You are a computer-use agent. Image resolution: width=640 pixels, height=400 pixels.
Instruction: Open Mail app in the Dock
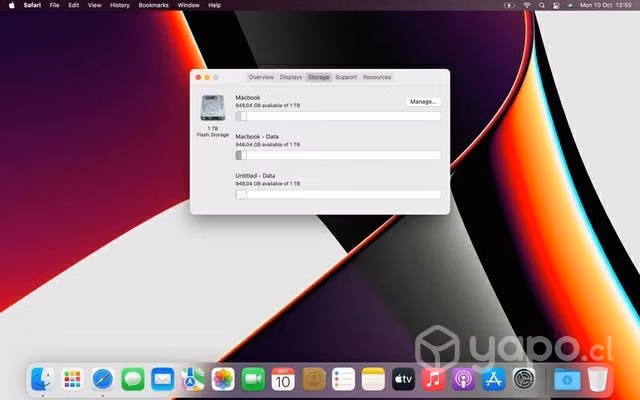(162, 379)
